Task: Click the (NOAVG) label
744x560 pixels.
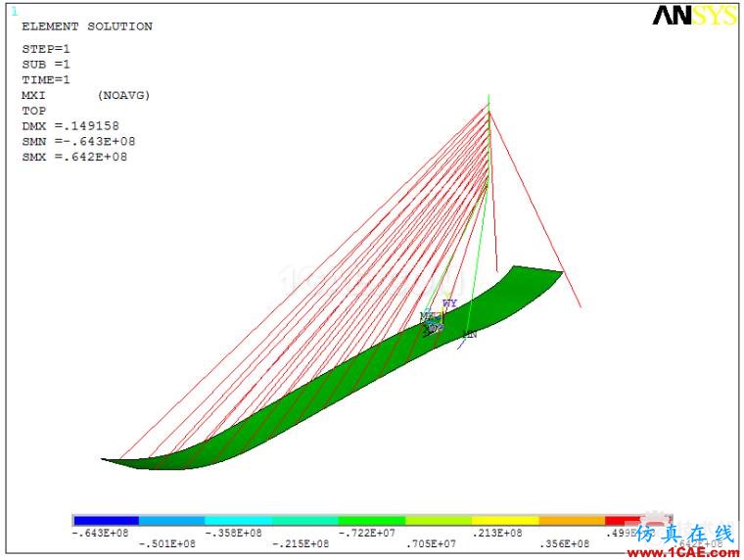Action: point(124,95)
